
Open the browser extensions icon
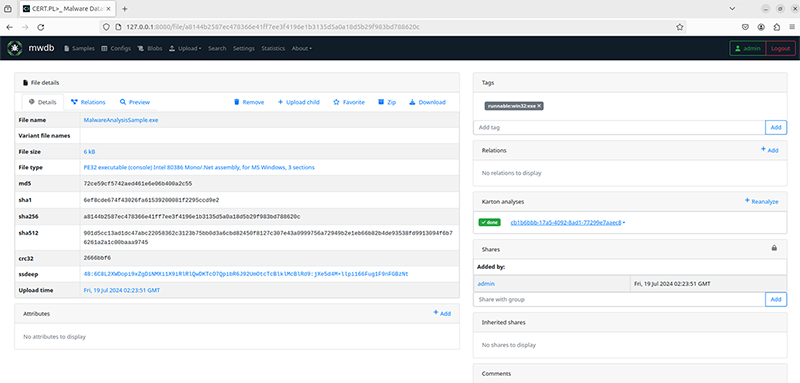click(x=777, y=27)
